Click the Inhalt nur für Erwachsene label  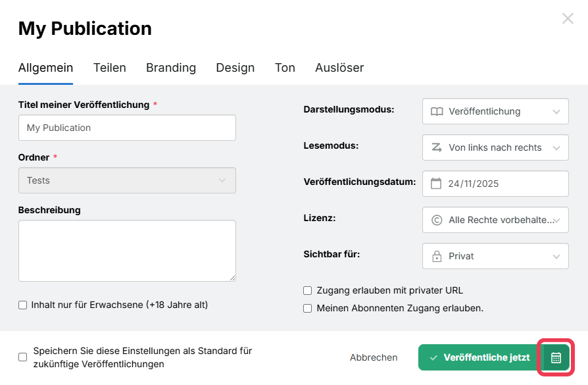[x=119, y=305]
